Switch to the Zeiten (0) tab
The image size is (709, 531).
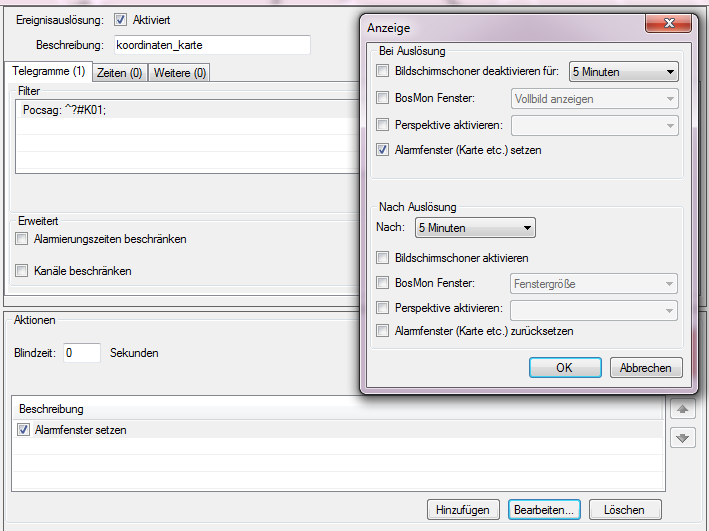point(120,73)
